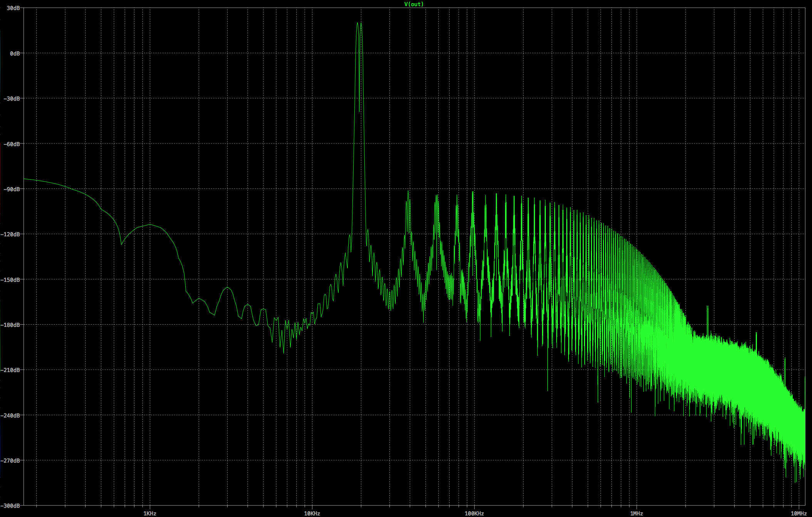Click the V(out) trace label
812x517 pixels.
pyautogui.click(x=414, y=4)
